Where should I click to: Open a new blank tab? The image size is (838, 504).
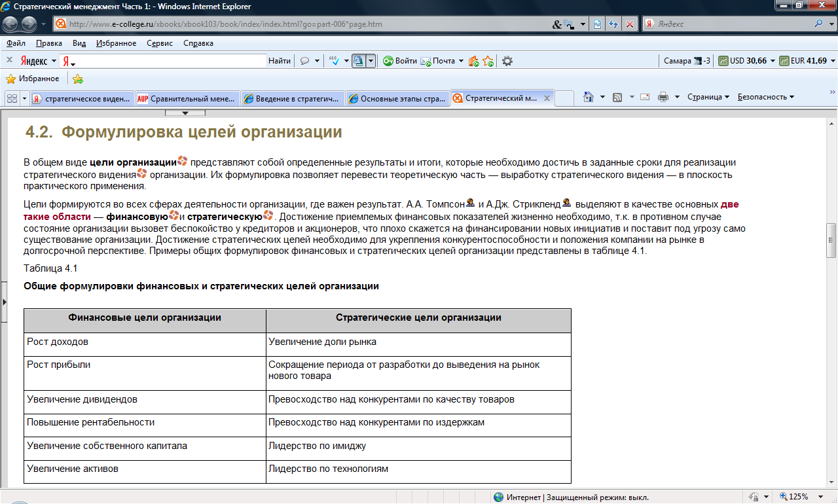564,98
